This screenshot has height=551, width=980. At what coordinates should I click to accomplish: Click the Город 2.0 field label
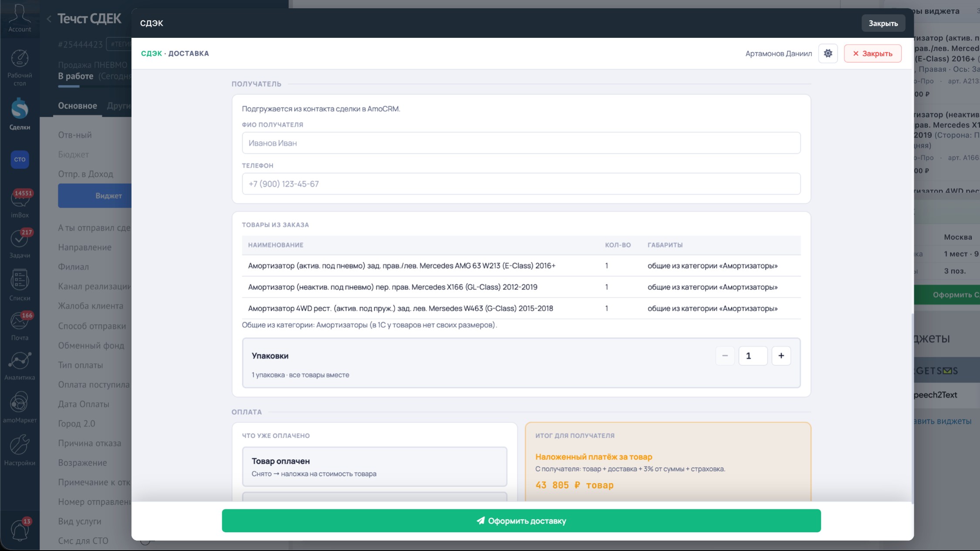(77, 423)
